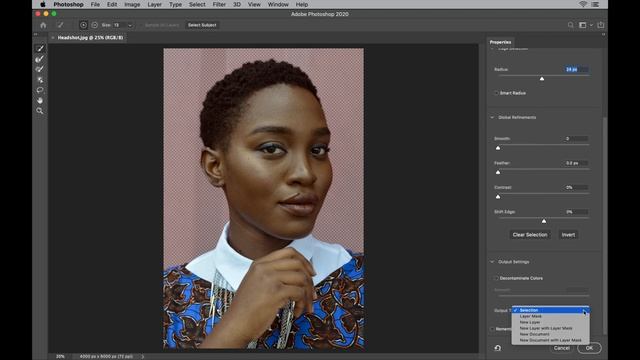Select the Object Selection tool
The height and width of the screenshot is (360, 640).
pos(40,80)
